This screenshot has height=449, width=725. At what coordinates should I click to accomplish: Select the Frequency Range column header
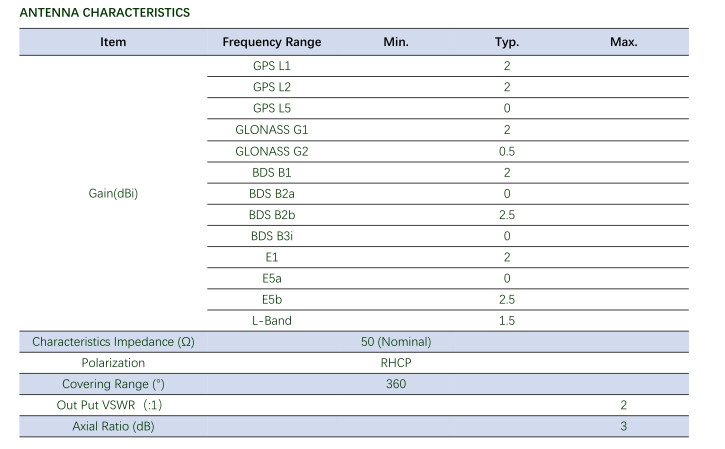point(271,43)
